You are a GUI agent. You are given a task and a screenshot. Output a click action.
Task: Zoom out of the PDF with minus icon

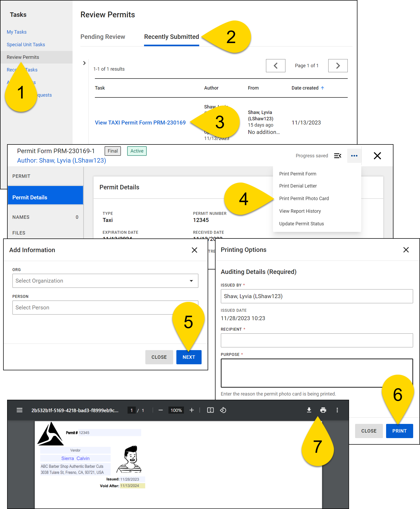pos(161,410)
